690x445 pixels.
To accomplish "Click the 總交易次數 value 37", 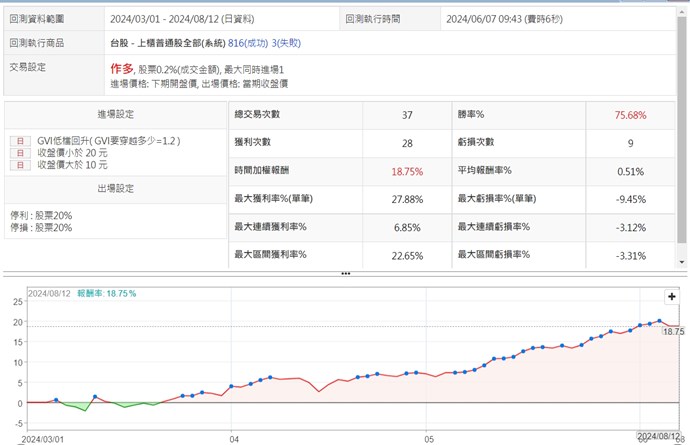I will tap(407, 115).
